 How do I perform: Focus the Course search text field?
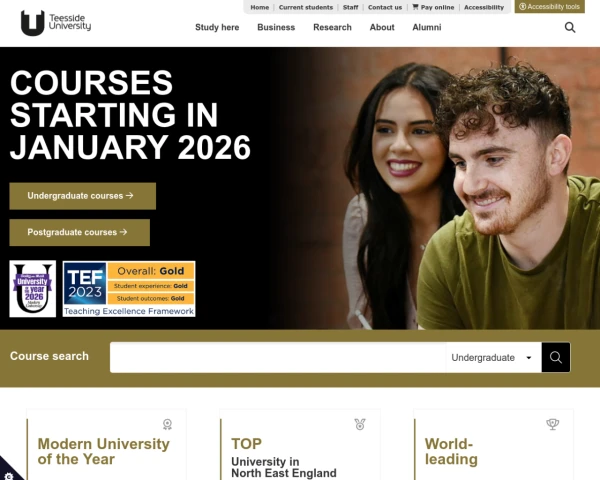(278, 358)
